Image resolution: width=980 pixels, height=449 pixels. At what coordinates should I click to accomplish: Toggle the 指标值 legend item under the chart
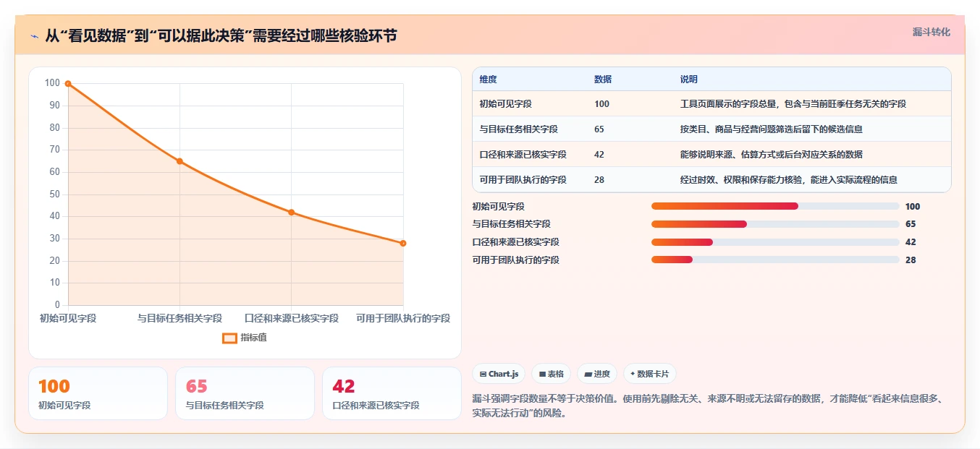245,338
